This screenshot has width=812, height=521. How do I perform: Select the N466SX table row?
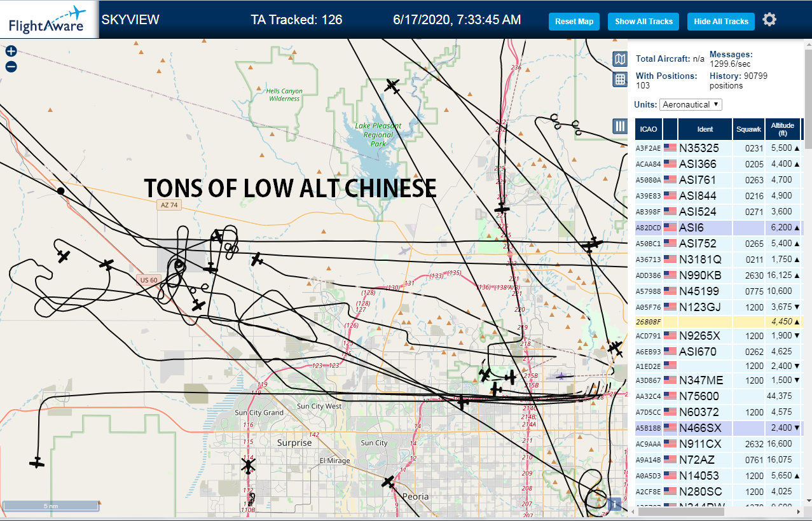coord(719,427)
